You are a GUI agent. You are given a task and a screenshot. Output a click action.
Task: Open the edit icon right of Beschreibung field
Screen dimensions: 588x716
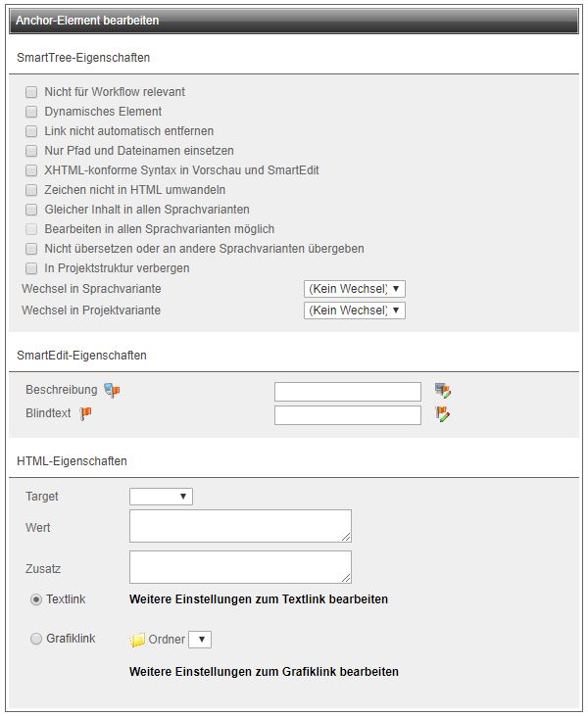coord(443,391)
